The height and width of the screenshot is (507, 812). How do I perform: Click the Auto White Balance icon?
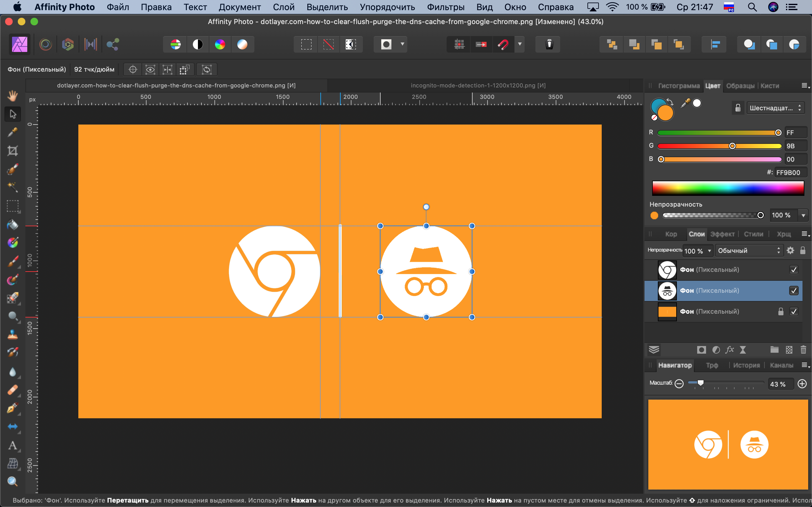coord(242,44)
